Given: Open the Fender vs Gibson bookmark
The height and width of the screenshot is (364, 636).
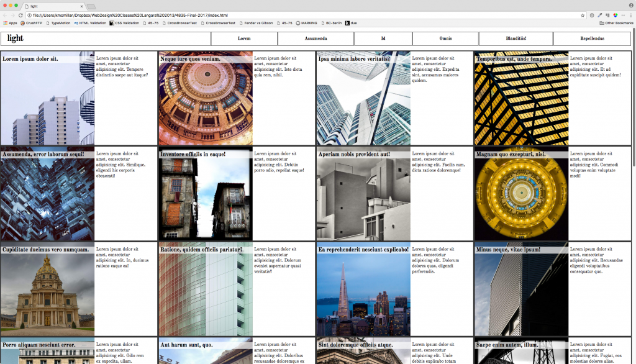Looking at the screenshot, I should [x=256, y=23].
